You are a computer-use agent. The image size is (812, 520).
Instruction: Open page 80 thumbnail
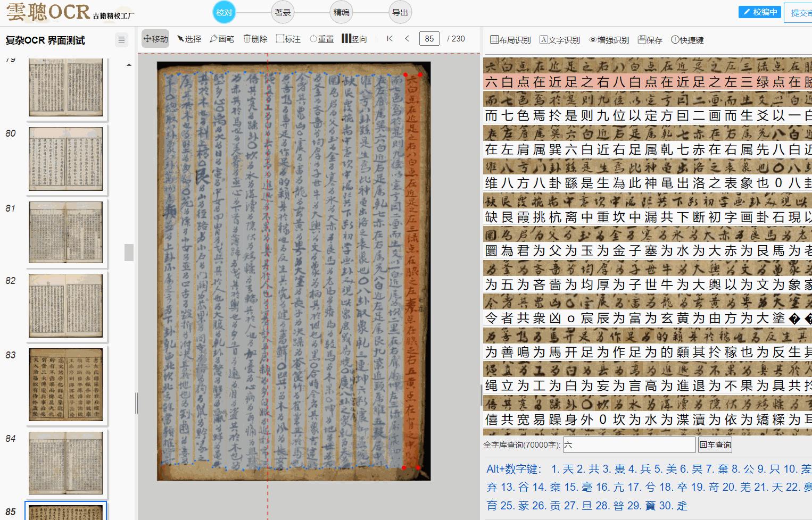coord(65,158)
